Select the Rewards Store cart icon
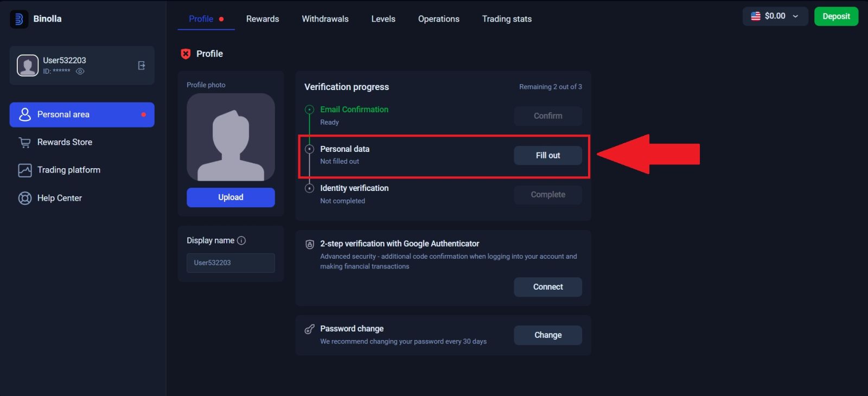Screen dimensions: 868x396 pos(25,142)
